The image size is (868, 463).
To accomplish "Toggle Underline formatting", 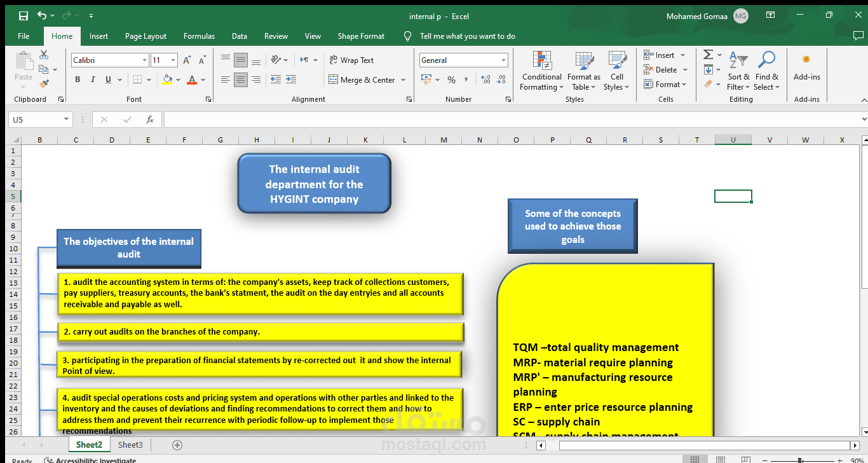I will pos(109,79).
